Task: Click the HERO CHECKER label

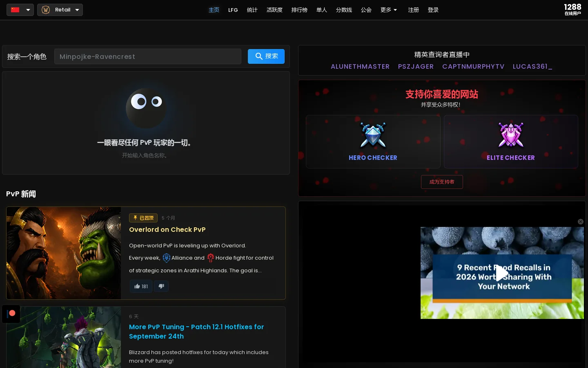Action: [x=373, y=158]
